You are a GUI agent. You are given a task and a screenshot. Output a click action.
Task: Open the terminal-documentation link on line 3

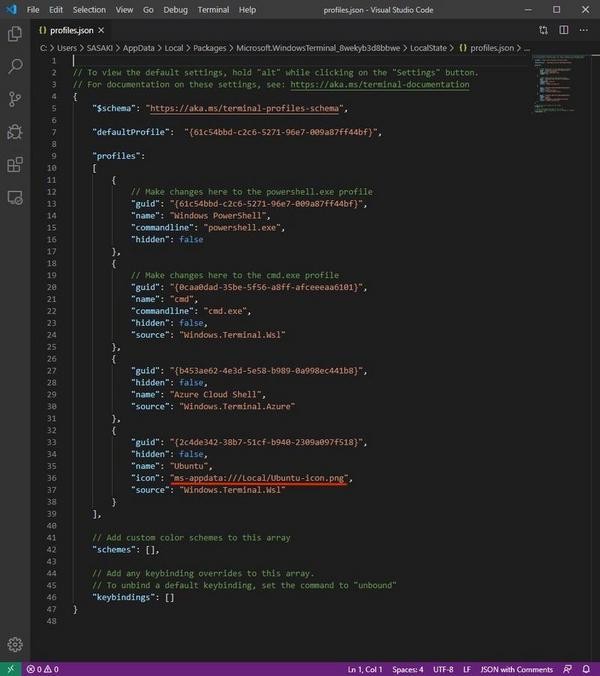coord(380,84)
